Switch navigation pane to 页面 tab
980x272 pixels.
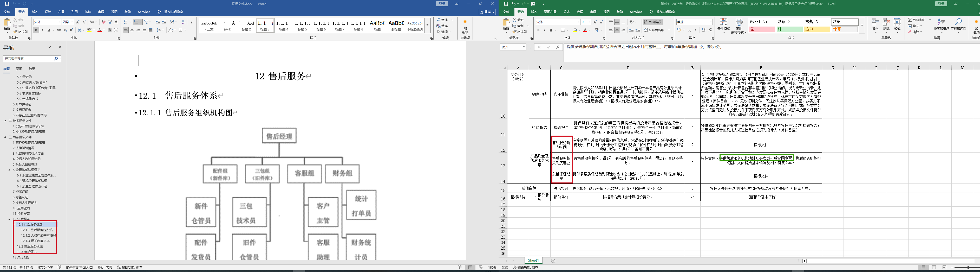tap(19, 69)
